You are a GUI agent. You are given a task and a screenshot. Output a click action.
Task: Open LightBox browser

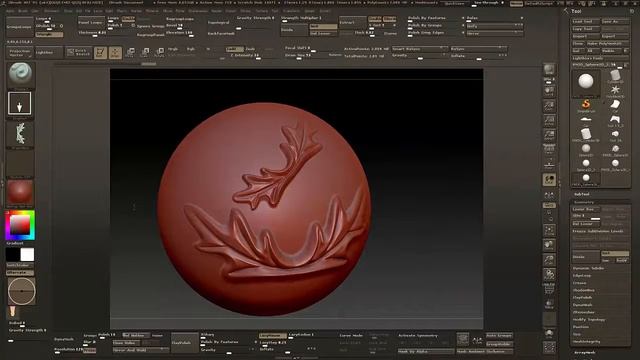[49, 53]
